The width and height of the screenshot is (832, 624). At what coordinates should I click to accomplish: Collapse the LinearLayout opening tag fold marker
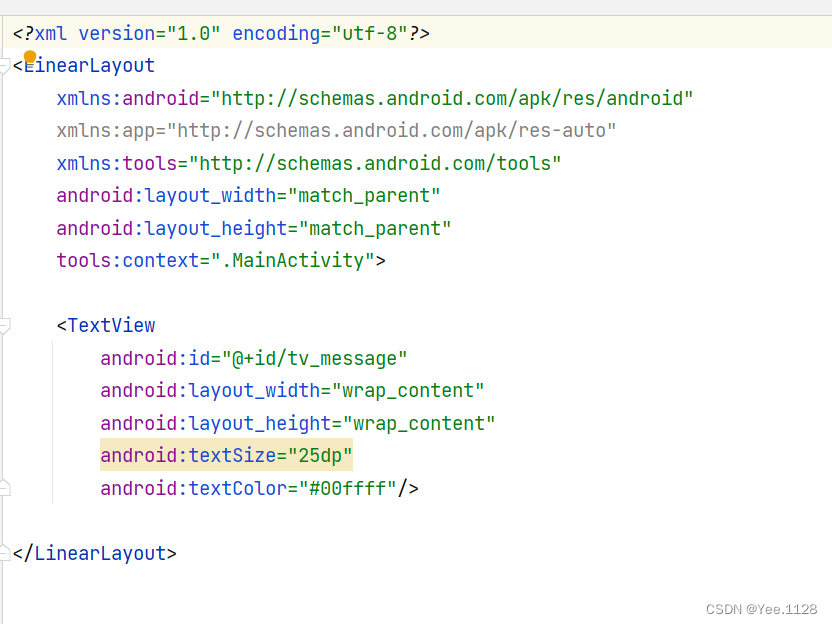(5, 66)
